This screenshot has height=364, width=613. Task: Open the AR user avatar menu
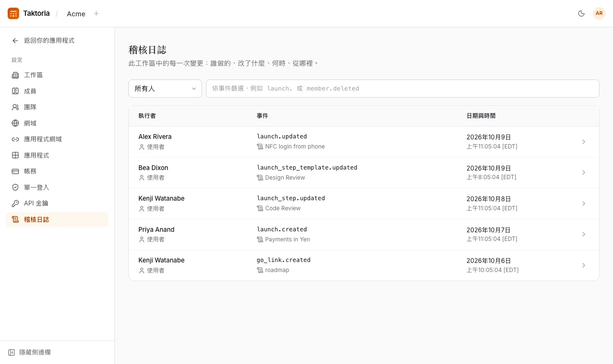pyautogui.click(x=599, y=13)
